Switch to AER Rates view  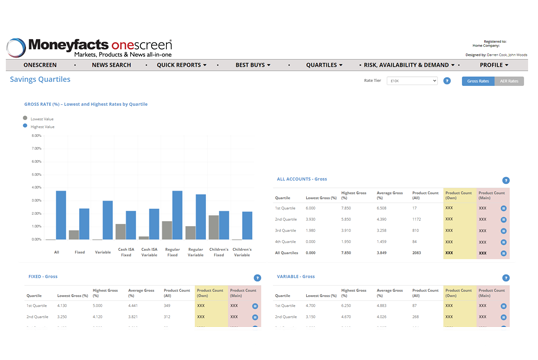click(509, 81)
